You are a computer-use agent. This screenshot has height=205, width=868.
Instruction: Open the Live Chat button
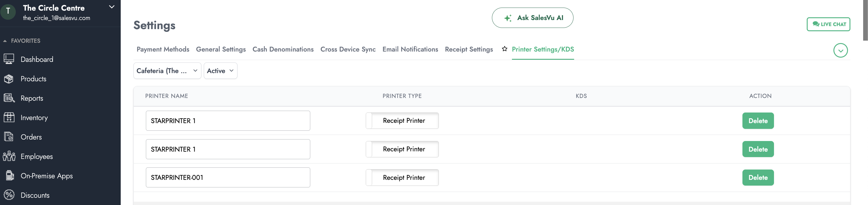pos(828,24)
